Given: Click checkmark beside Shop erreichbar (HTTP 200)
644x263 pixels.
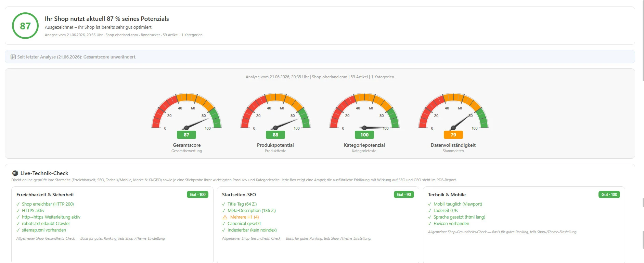Looking at the screenshot, I should 18,204.
